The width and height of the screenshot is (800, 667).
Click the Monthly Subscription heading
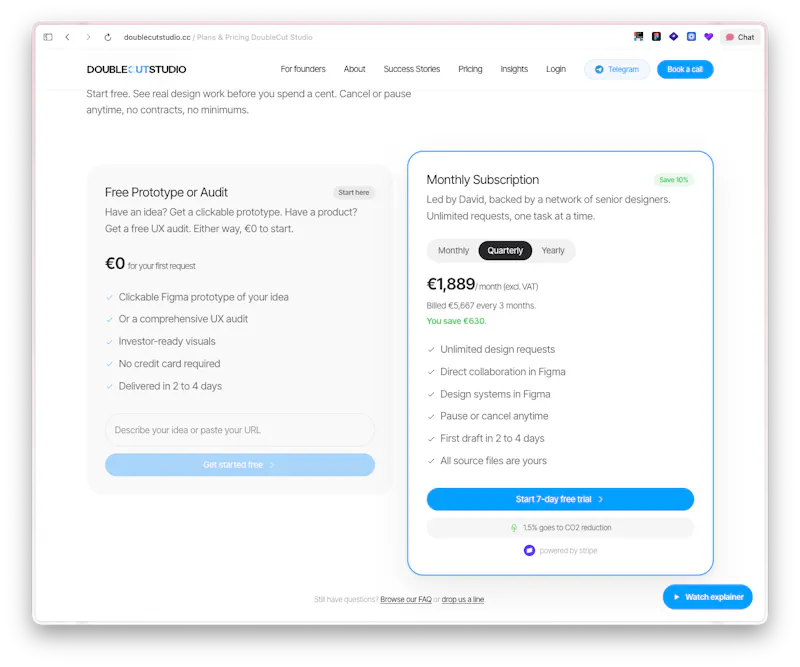(483, 180)
